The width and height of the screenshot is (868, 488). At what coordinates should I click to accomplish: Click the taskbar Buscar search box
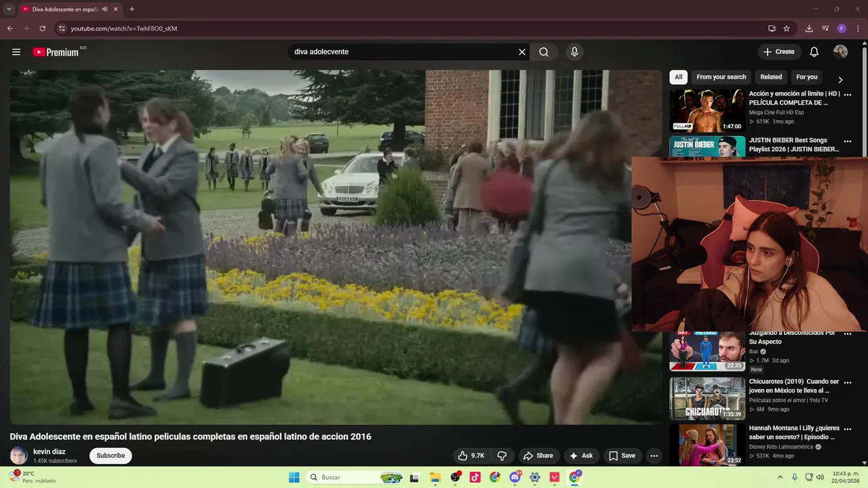[356, 477]
